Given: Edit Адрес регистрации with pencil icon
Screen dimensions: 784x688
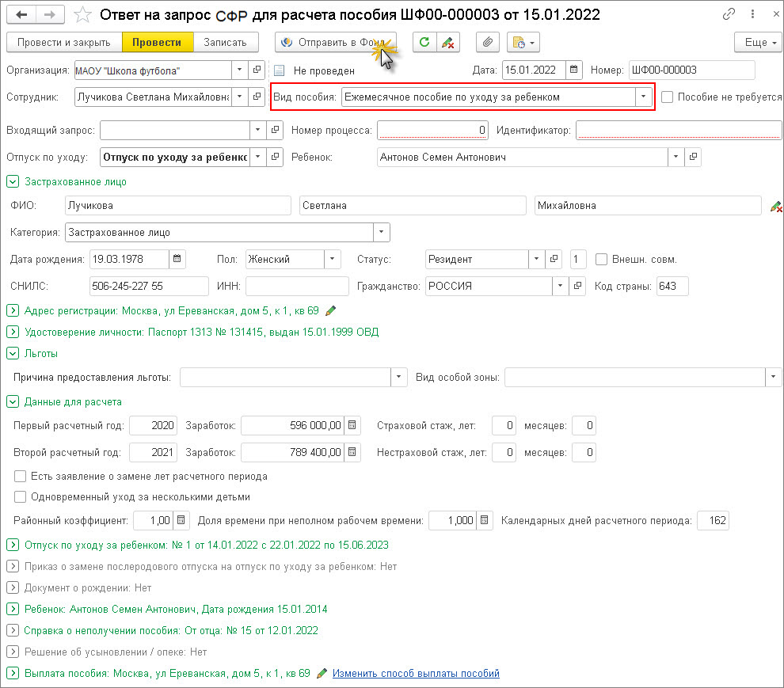Looking at the screenshot, I should coord(330,311).
